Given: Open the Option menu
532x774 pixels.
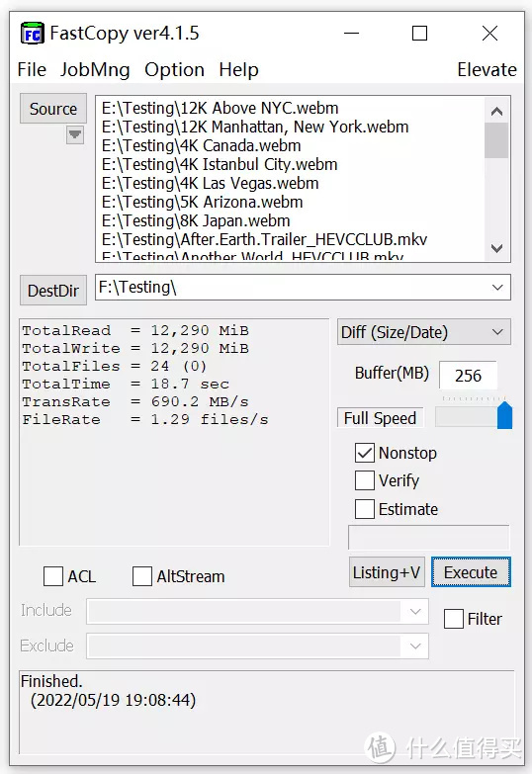Looking at the screenshot, I should (x=174, y=70).
